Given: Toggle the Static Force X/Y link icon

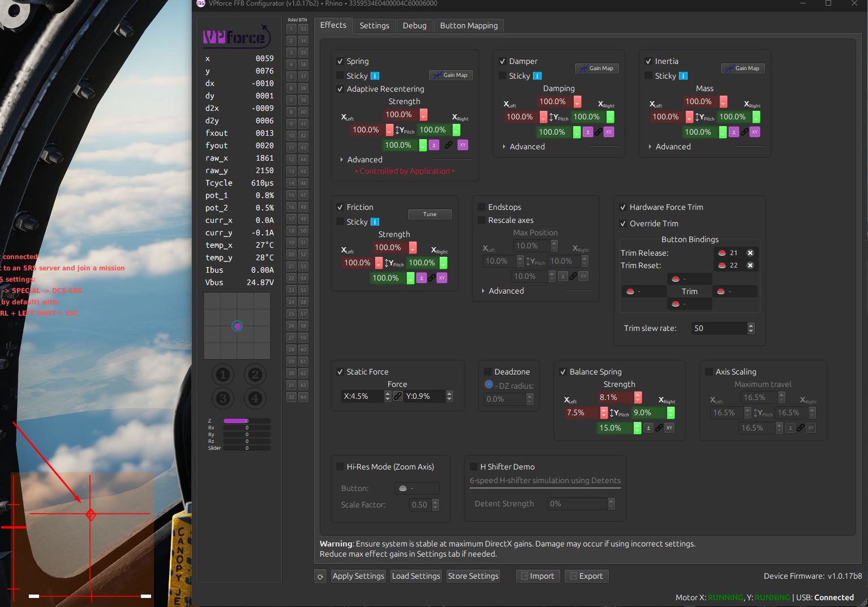Looking at the screenshot, I should pos(398,396).
